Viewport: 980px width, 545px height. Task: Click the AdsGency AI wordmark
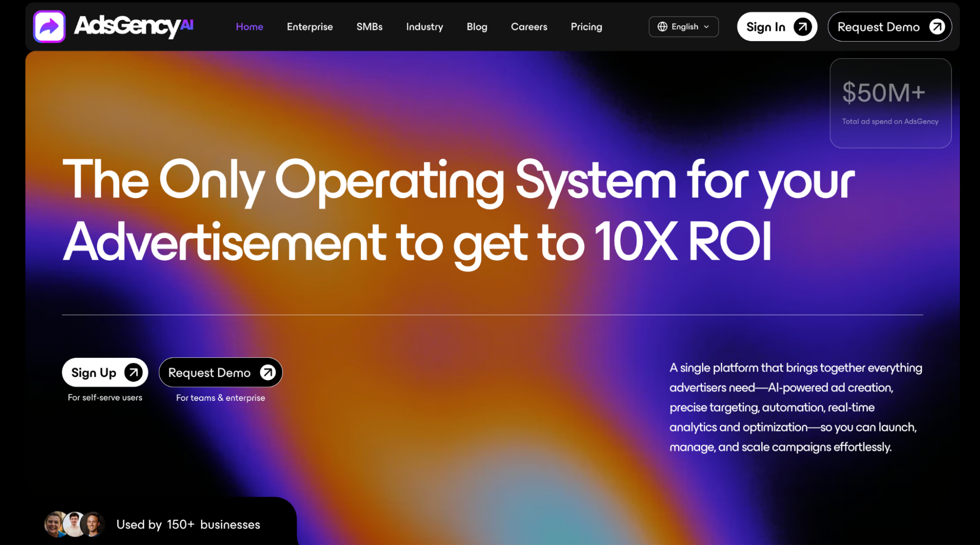pos(134,26)
